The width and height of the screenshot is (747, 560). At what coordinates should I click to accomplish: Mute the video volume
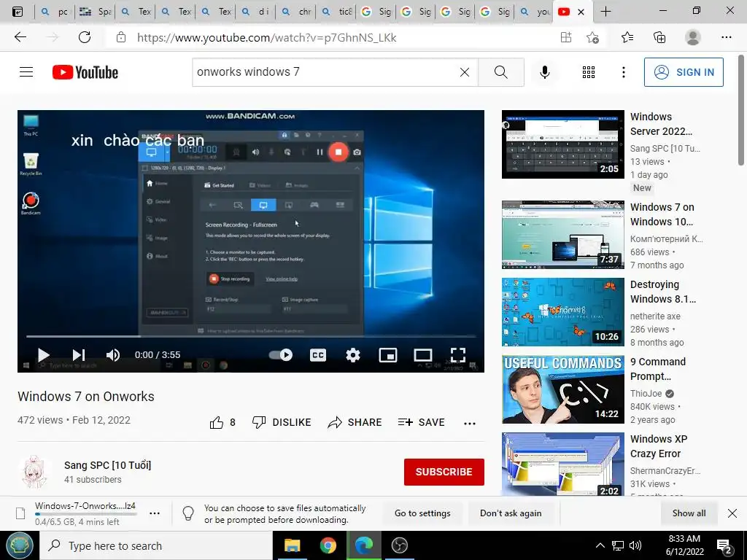(x=113, y=355)
